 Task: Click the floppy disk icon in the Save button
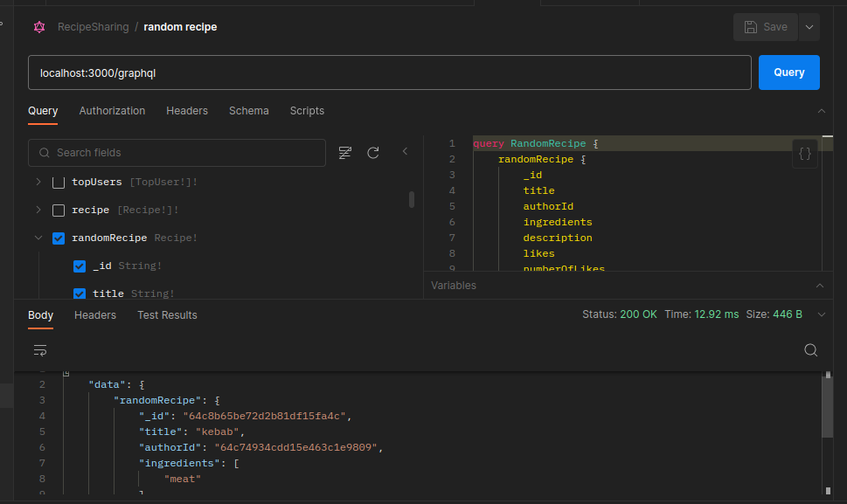point(750,27)
